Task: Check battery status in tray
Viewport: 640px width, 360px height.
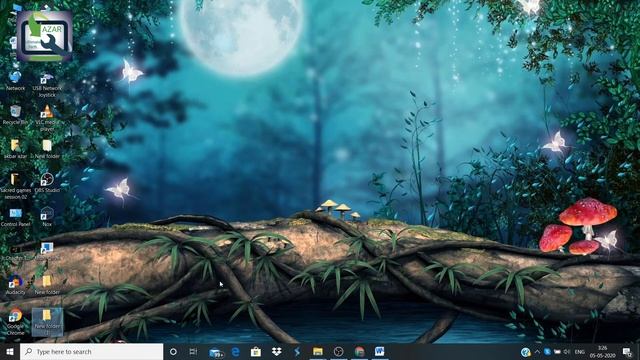Action: pyautogui.click(x=557, y=352)
